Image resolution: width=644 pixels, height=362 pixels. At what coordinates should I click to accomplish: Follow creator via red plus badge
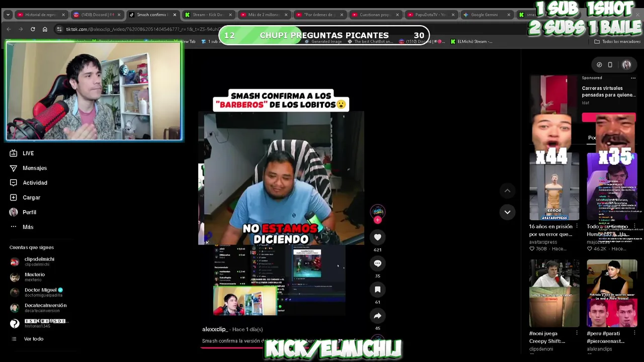378,220
